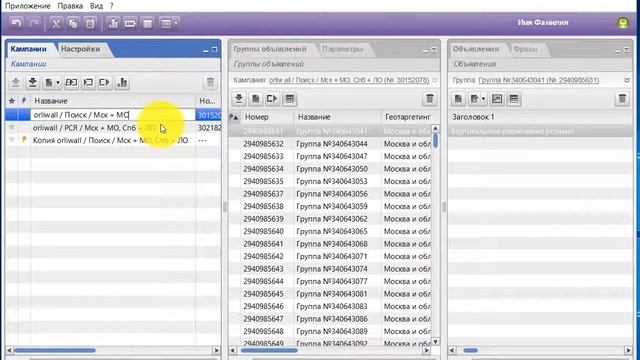Click the table view icon in Ads toolbar
Viewport: 640px width, 360px height.
(x=514, y=99)
